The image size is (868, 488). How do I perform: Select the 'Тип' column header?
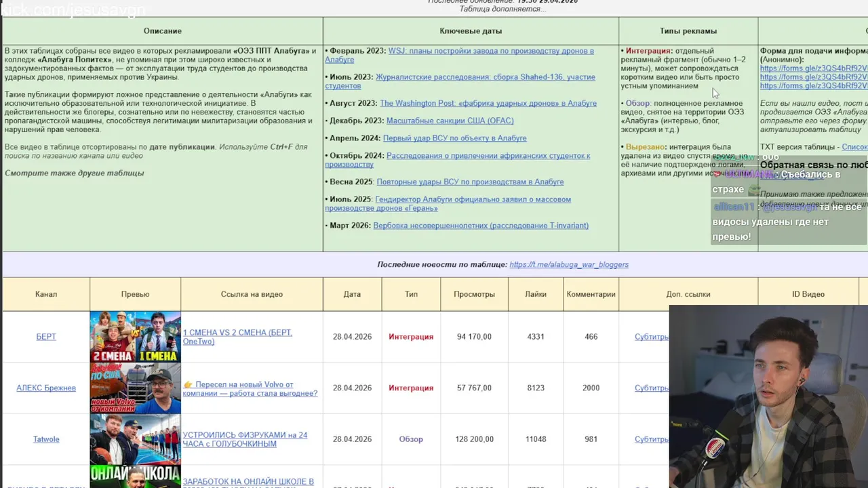click(x=411, y=294)
